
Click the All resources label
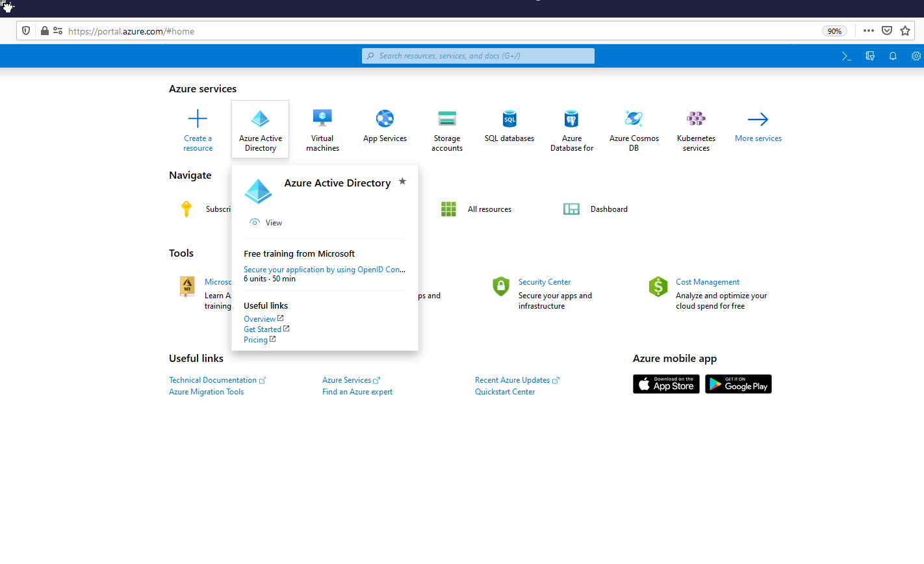pos(489,209)
